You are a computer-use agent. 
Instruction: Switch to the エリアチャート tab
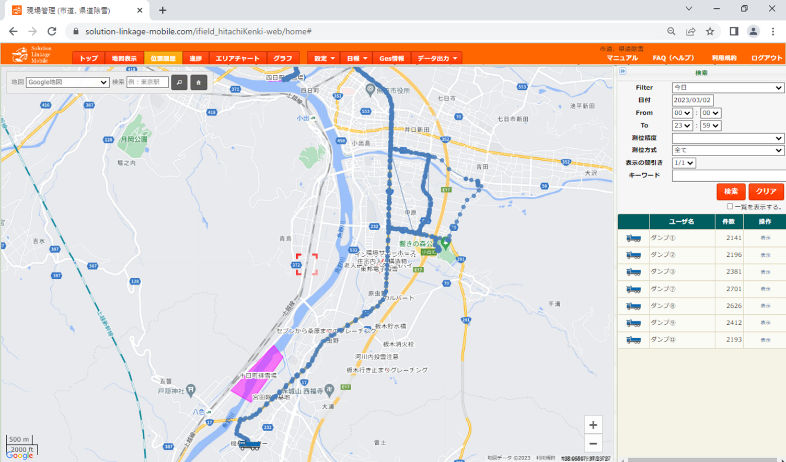238,58
